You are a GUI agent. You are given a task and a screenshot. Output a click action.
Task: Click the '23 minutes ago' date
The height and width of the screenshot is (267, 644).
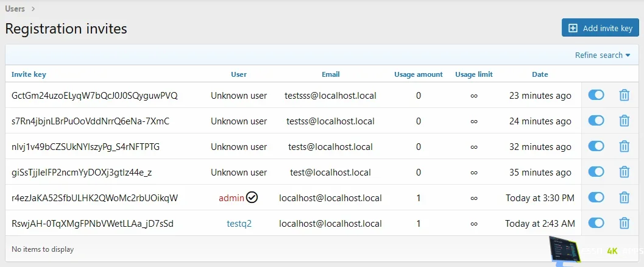[540, 96]
